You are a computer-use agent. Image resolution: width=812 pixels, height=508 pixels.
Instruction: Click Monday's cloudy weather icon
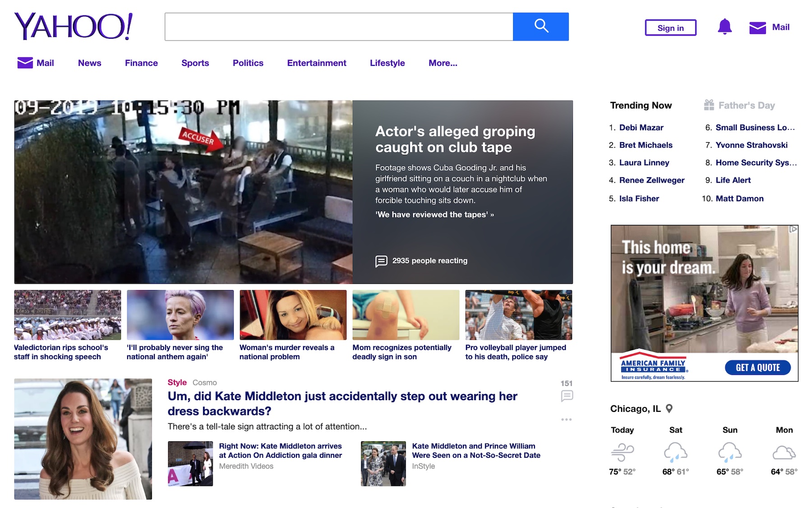tap(784, 452)
